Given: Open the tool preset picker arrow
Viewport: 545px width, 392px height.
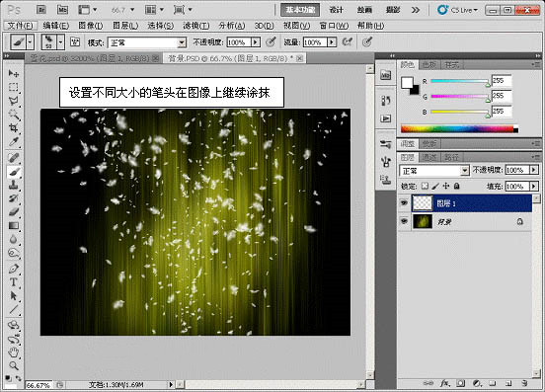Looking at the screenshot, I should 31,42.
